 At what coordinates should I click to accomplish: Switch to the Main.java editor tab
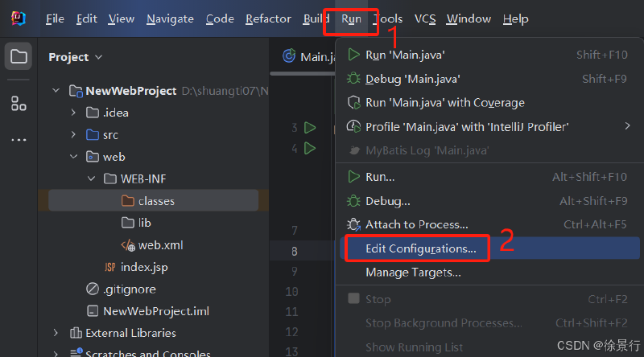308,56
